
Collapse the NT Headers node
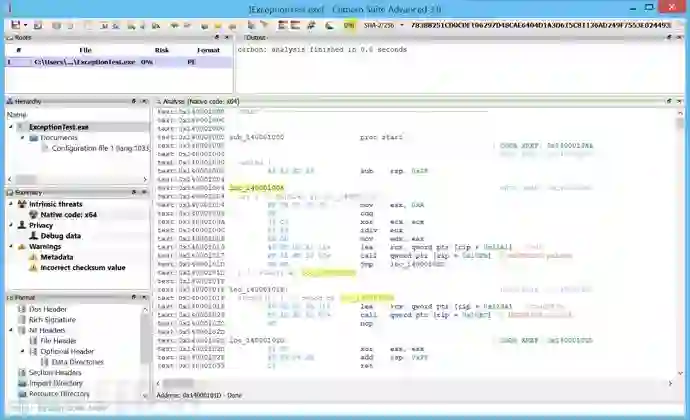(x=11, y=330)
